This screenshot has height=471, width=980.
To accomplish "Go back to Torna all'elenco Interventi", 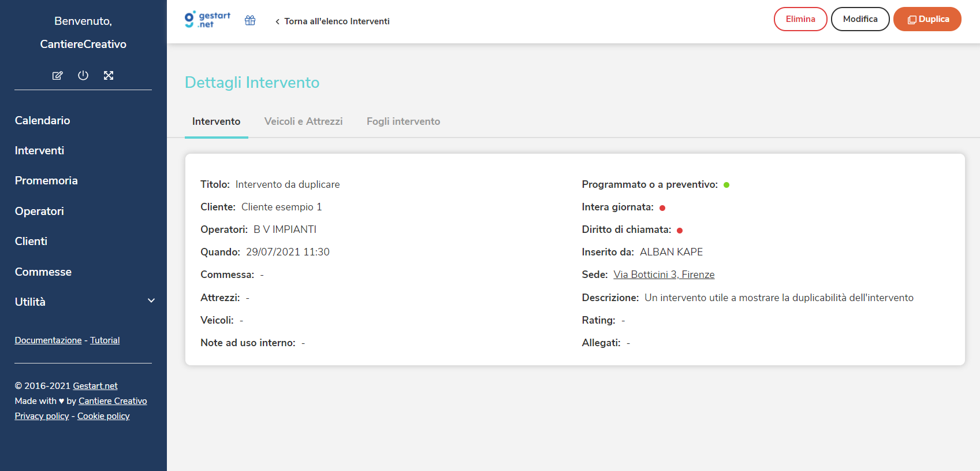I will [x=333, y=21].
